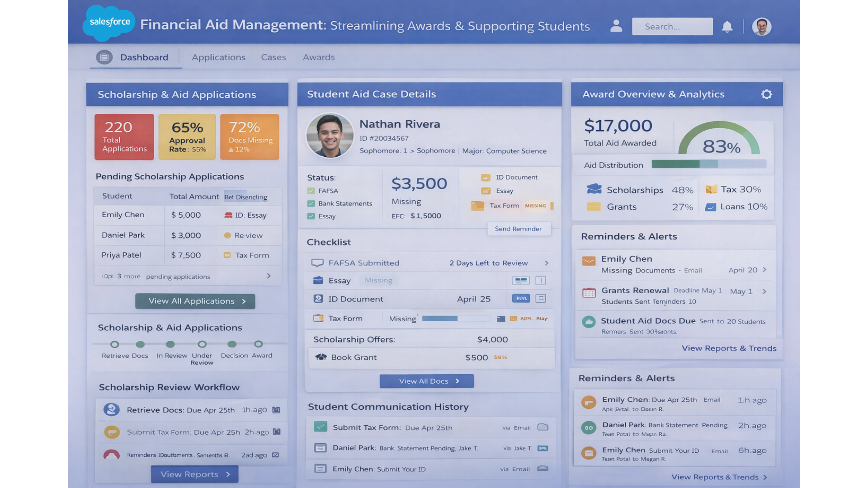Open the FAFSA Submitted checklist chevron
The height and width of the screenshot is (488, 868).
(x=547, y=263)
